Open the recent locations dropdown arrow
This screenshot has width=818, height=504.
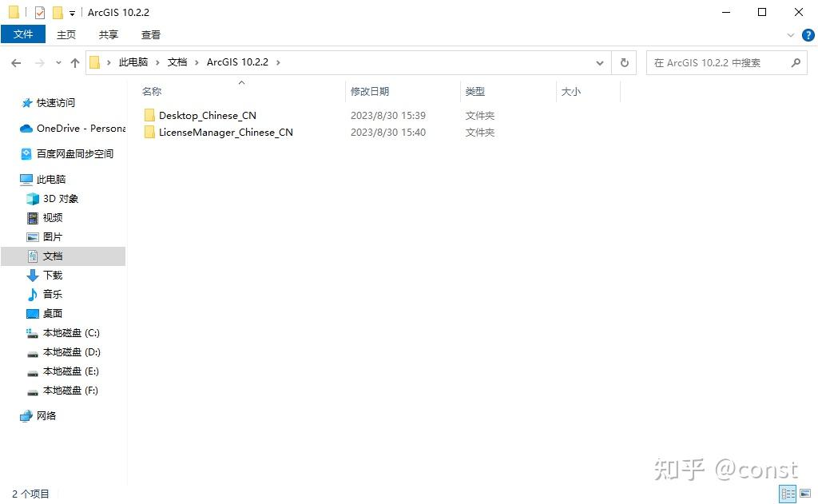click(x=58, y=62)
